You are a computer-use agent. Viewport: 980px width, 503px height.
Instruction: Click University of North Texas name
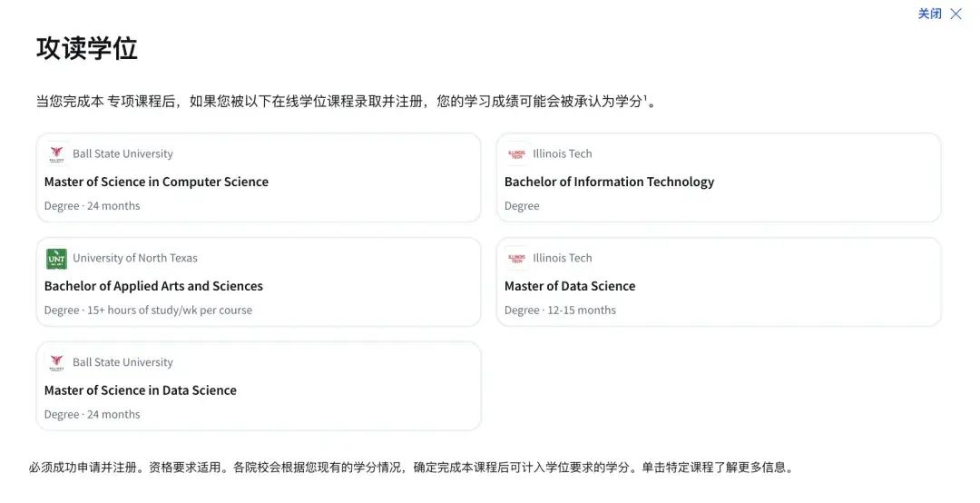pos(135,258)
